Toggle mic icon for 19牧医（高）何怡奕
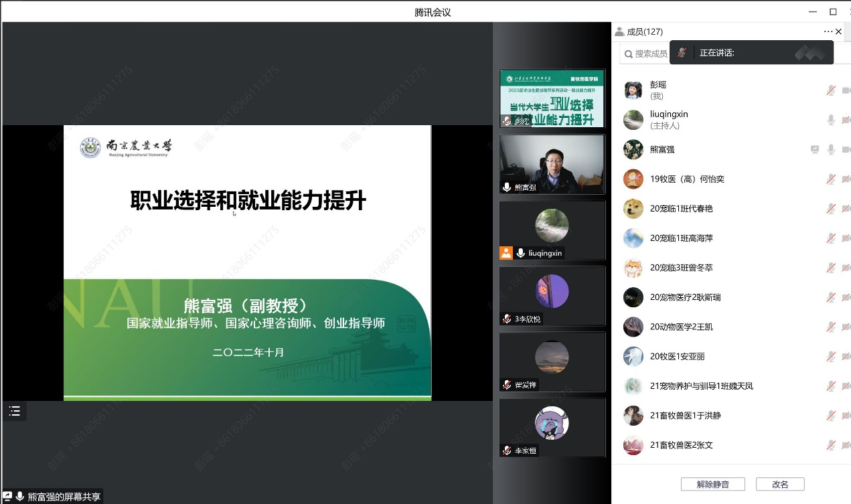 tap(831, 179)
